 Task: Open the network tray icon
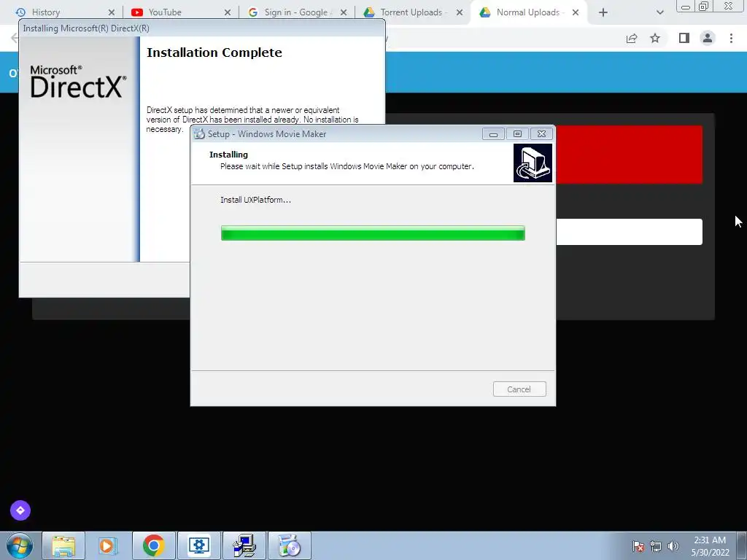656,546
